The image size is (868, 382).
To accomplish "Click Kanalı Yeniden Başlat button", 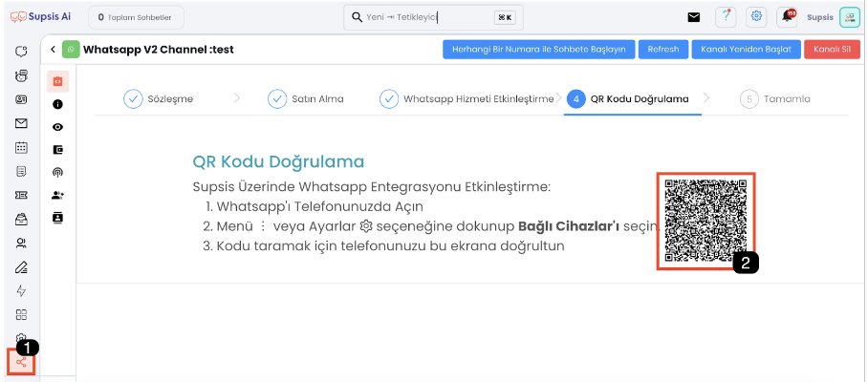I will [747, 50].
